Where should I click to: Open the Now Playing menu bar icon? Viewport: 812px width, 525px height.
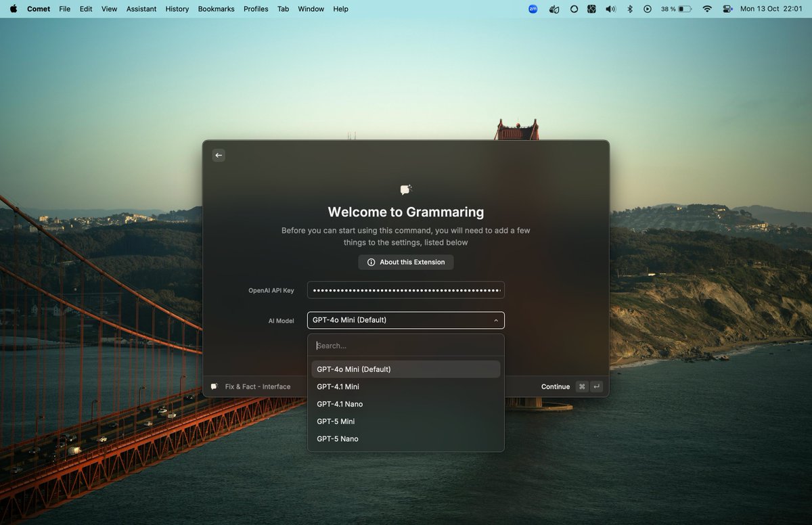(x=648, y=9)
